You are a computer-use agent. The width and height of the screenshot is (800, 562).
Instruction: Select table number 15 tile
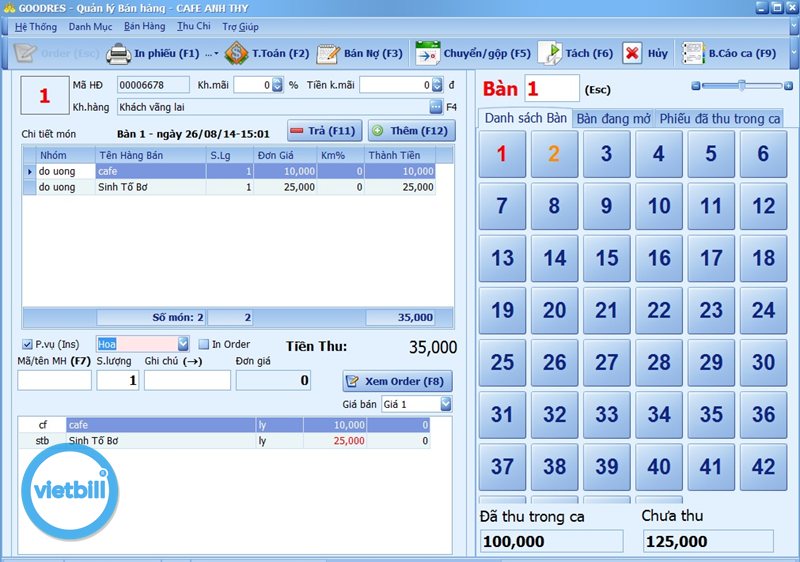coord(607,258)
